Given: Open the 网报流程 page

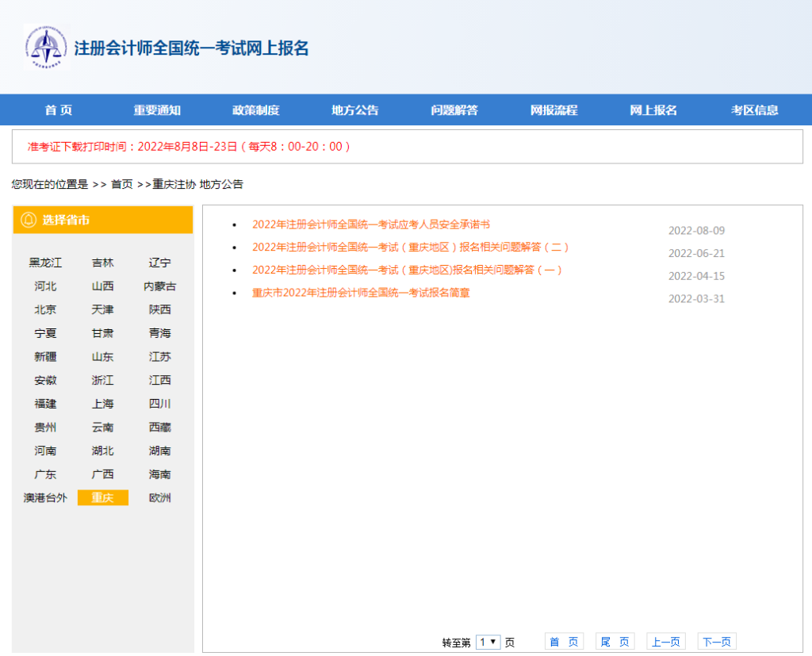Looking at the screenshot, I should 555,110.
